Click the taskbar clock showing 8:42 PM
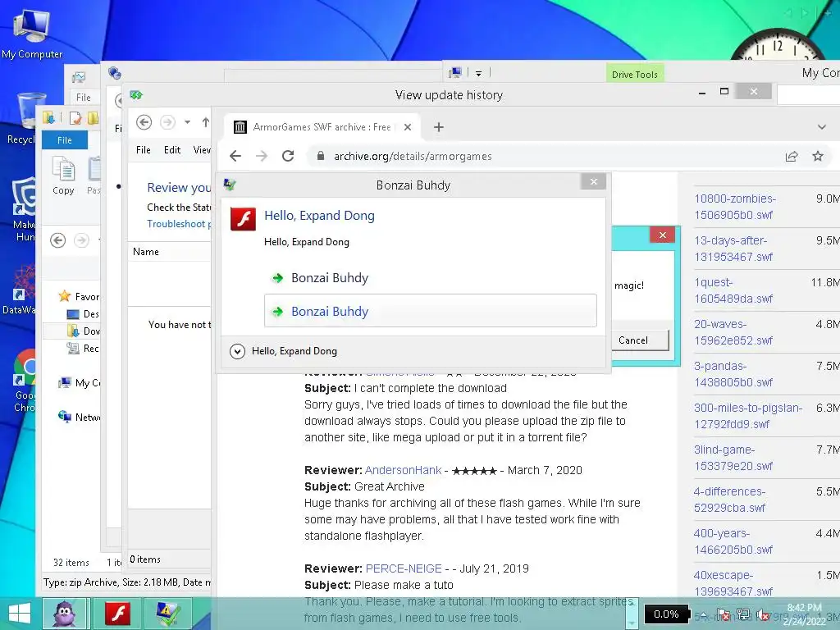 (x=804, y=614)
